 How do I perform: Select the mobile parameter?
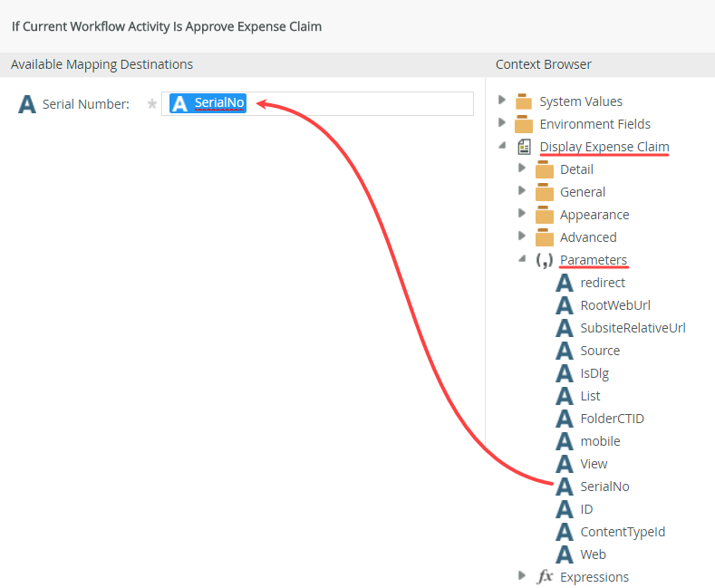600,441
